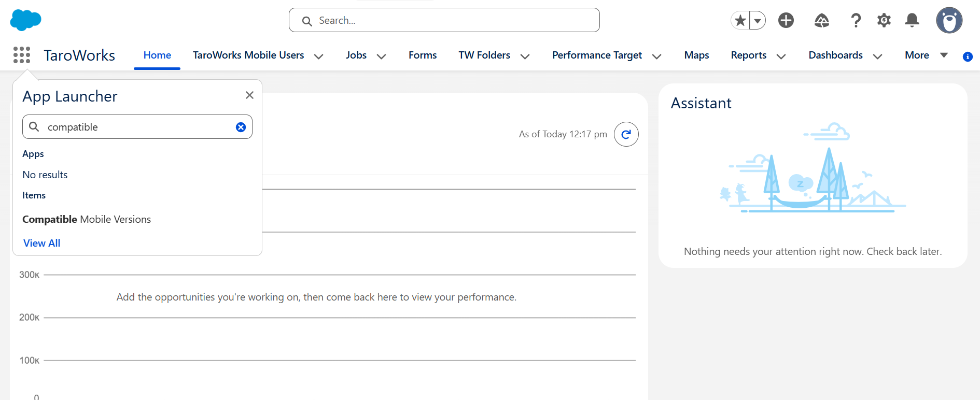Expand the favorites list dropdown arrow
Screen dimensions: 980x400
[758, 20]
